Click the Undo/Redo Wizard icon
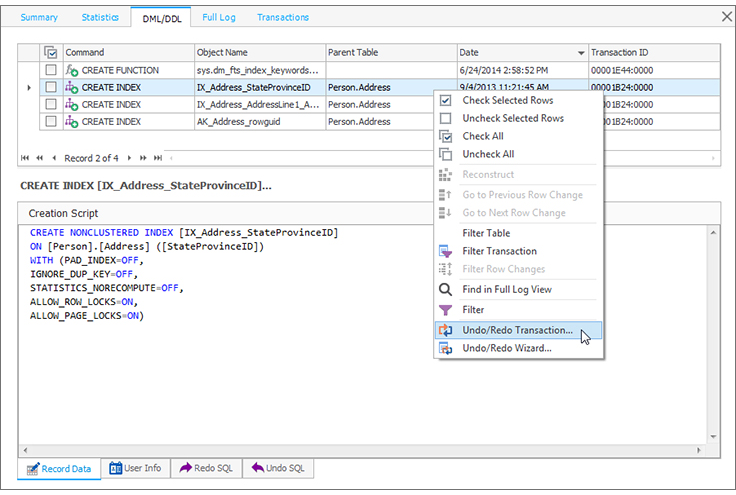The height and width of the screenshot is (495, 736). (x=445, y=349)
